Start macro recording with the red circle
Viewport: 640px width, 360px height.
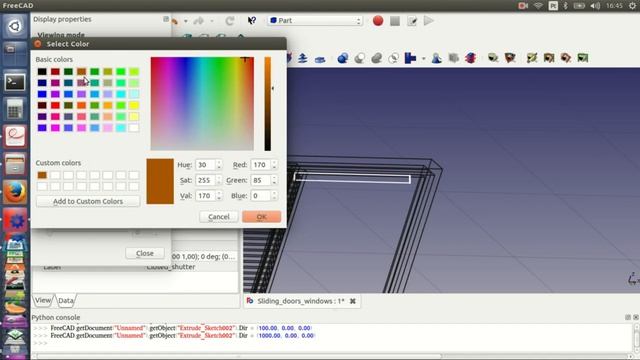[x=378, y=20]
